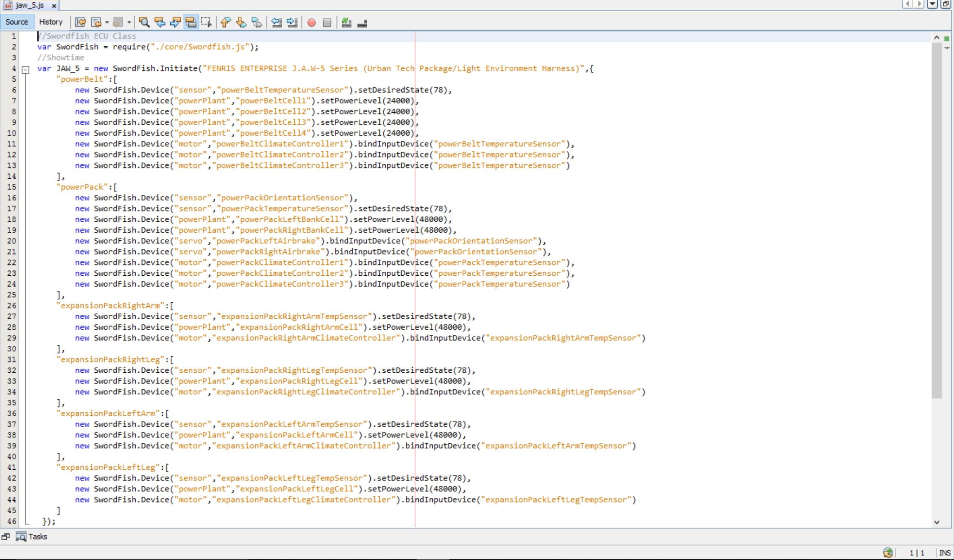The height and width of the screenshot is (560, 954).
Task: Click the vertical scrollbar thumb
Action: coord(936,220)
